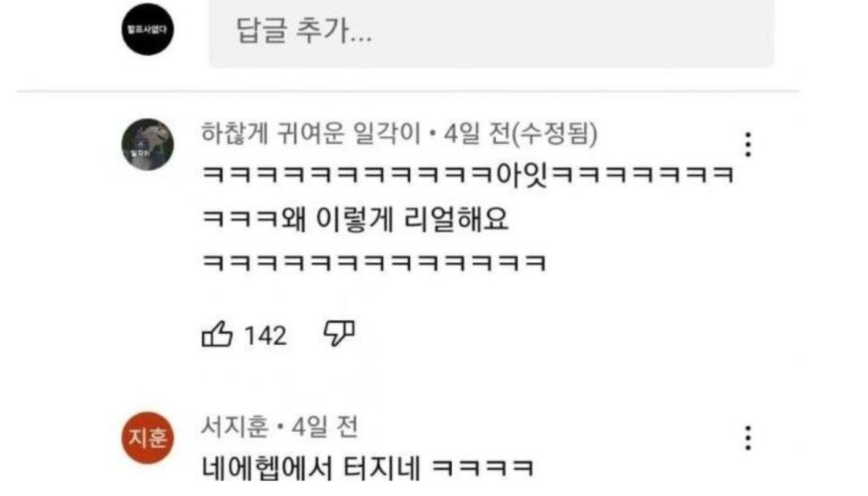The image size is (868, 496).
Task: Like the comment with thumbs-up icon
Action: point(217,335)
